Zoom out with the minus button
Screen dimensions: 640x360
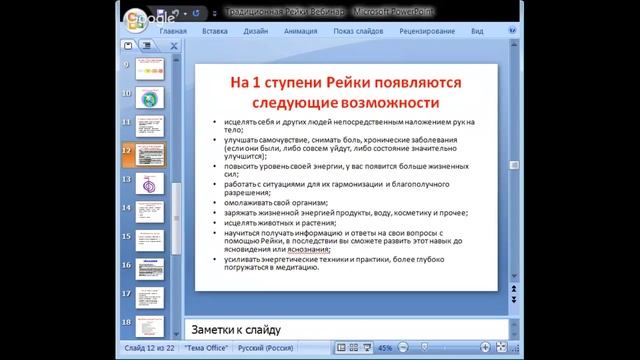click(x=403, y=347)
